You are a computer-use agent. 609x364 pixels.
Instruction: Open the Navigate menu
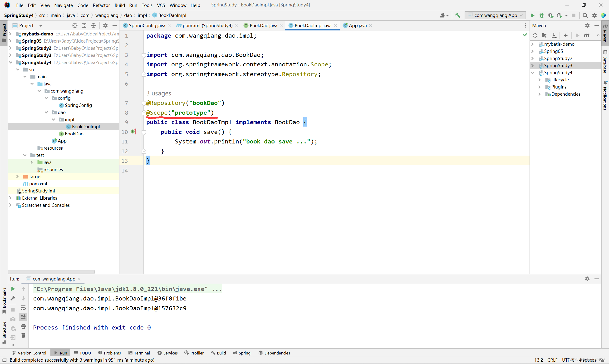point(63,5)
